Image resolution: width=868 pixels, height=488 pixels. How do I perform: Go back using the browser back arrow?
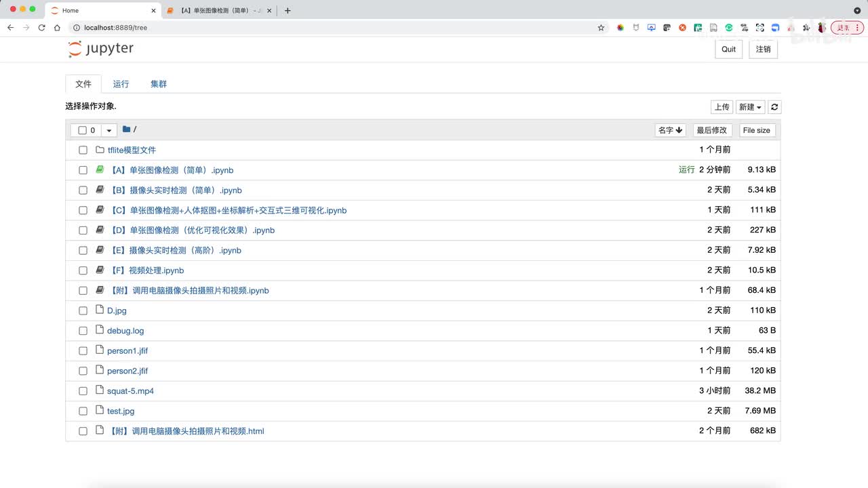tap(10, 28)
